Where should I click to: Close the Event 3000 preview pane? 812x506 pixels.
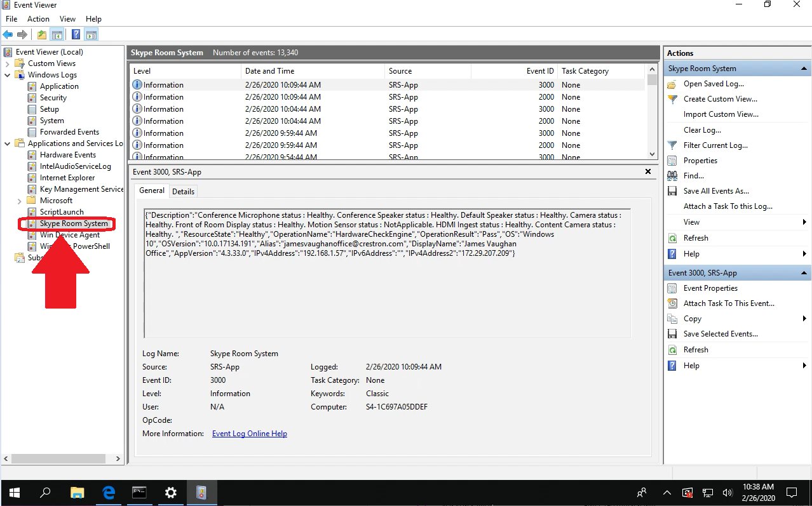(648, 171)
